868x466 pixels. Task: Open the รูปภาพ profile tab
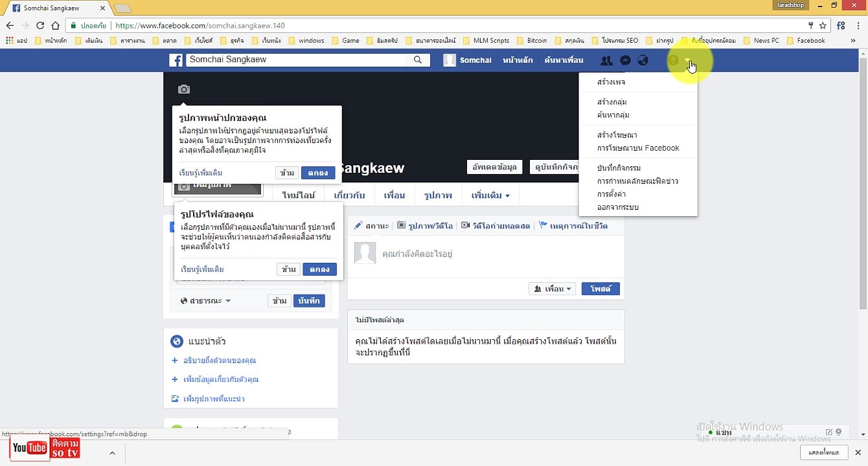click(438, 195)
